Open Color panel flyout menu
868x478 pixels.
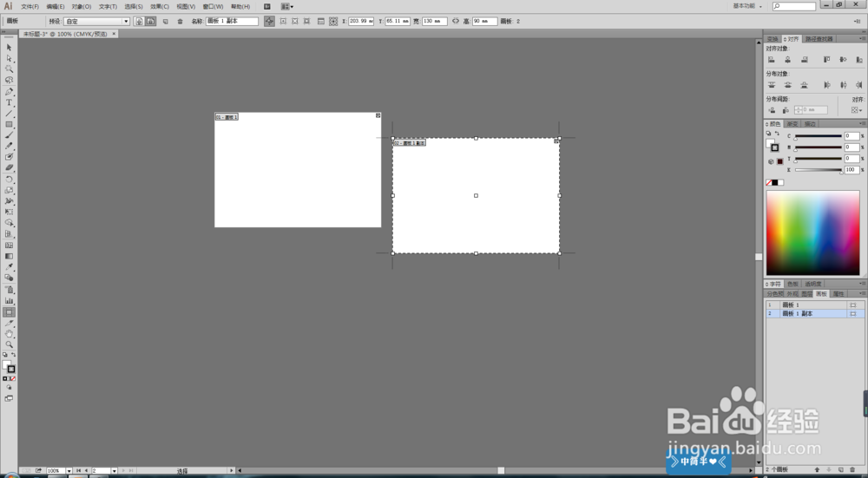863,123
